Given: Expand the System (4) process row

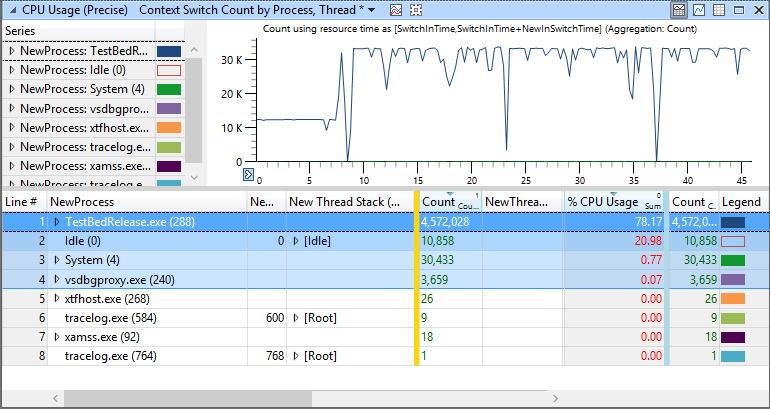Looking at the screenshot, I should click(56, 260).
